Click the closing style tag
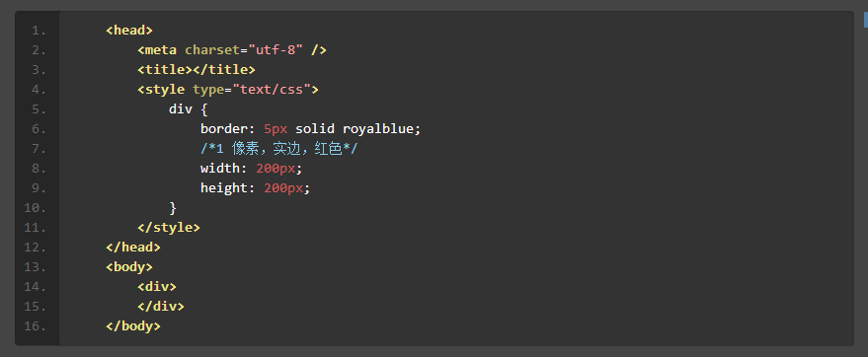The width and height of the screenshot is (868, 357). click(169, 227)
